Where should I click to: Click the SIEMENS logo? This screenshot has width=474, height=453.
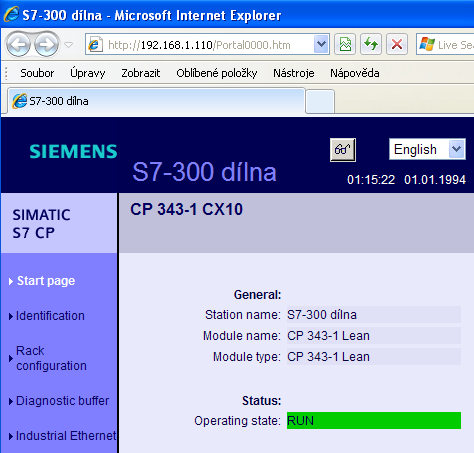click(x=73, y=151)
